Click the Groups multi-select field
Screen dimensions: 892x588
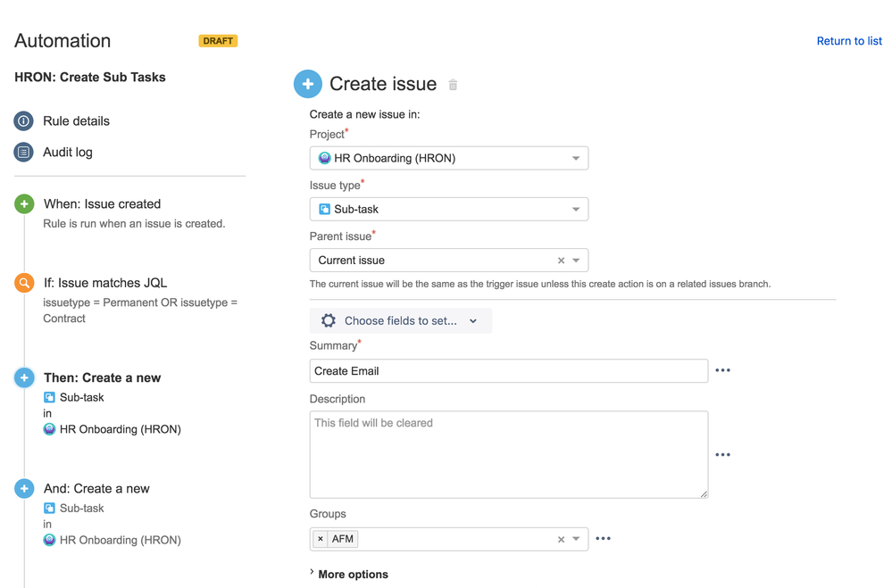[449, 539]
